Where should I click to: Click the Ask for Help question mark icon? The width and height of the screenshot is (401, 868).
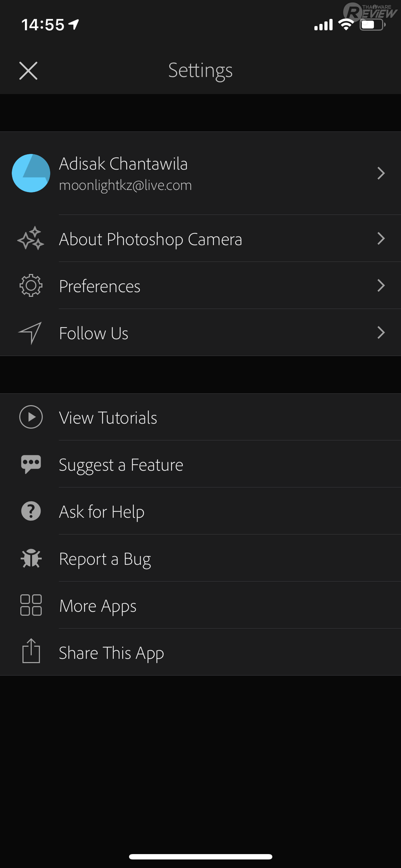(31, 511)
